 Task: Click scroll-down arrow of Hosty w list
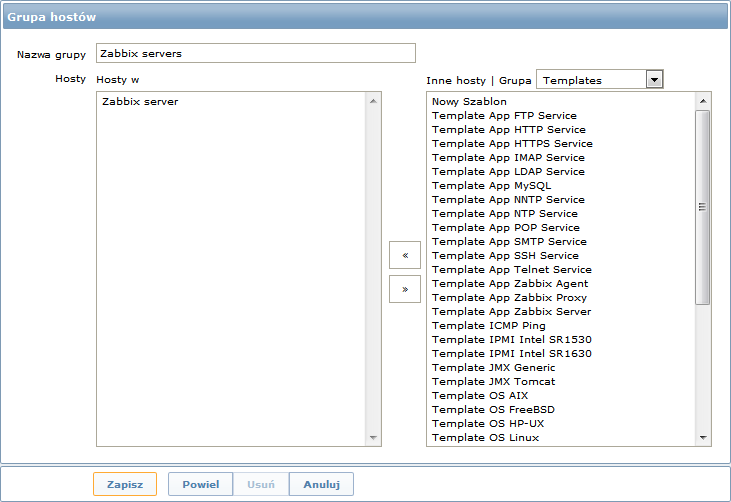tap(373, 438)
